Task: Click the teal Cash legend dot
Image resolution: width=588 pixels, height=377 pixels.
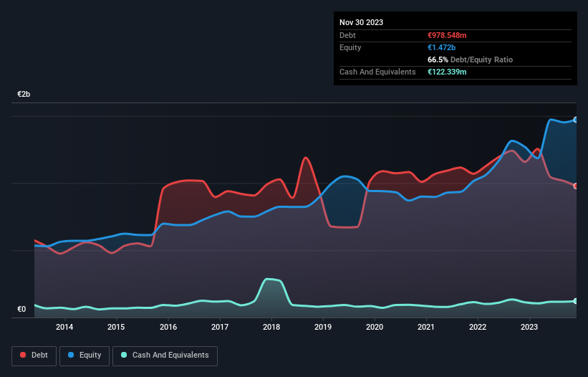Action: point(124,355)
